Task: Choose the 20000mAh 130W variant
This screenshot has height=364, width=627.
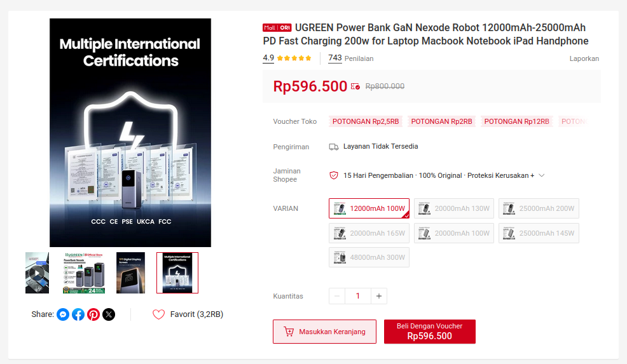Action: point(453,208)
